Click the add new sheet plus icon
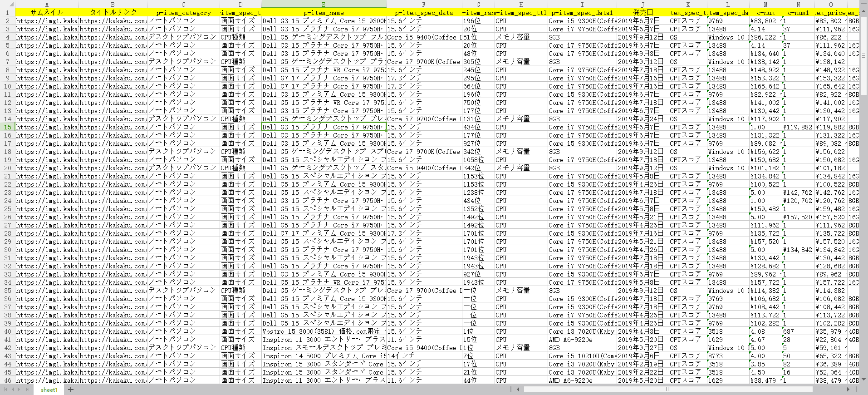This screenshot has height=395, width=868. tap(71, 390)
